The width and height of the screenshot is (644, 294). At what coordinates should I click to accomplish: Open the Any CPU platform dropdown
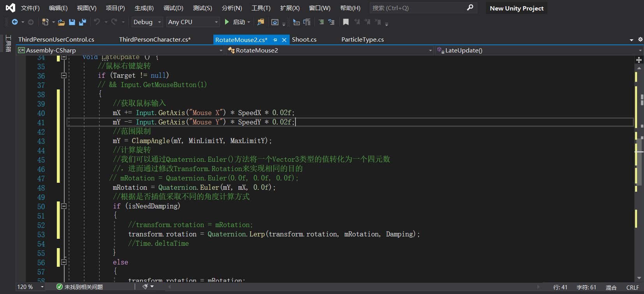click(x=193, y=22)
